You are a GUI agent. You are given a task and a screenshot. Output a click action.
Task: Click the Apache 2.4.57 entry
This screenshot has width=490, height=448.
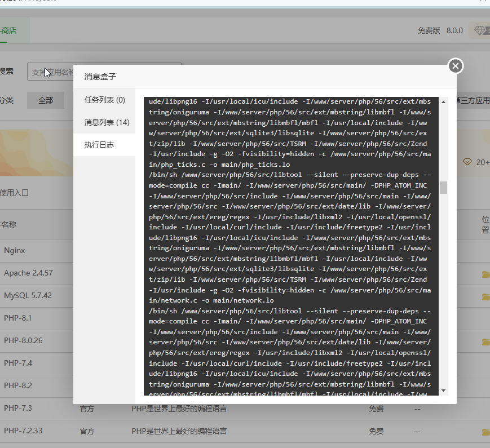click(28, 273)
